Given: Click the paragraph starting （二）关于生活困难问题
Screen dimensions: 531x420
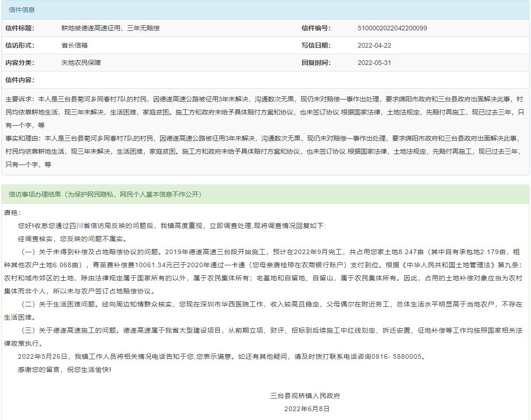Looking at the screenshot, I should click(263, 311).
